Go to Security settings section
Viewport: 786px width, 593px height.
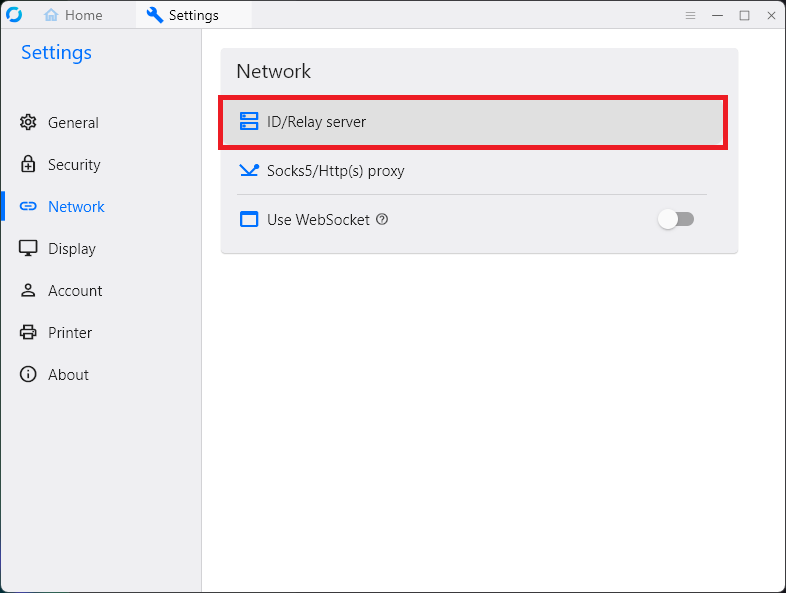pos(74,165)
